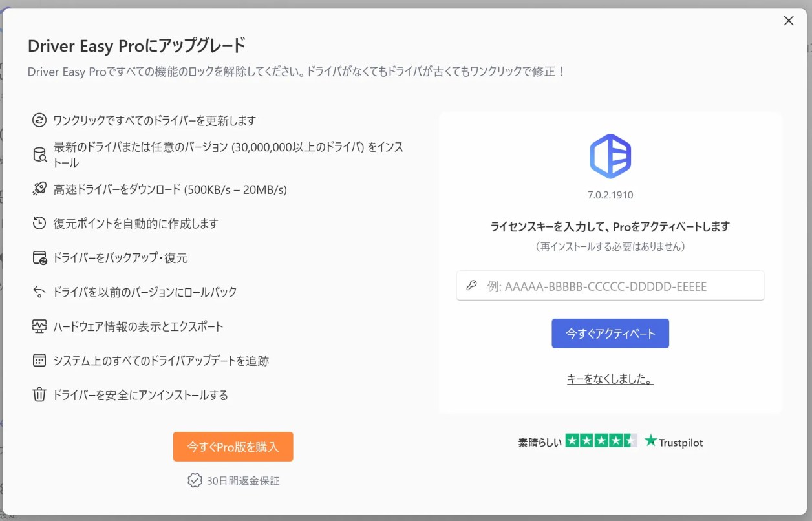Focus the license key input field
812x521 pixels.
[x=610, y=286]
